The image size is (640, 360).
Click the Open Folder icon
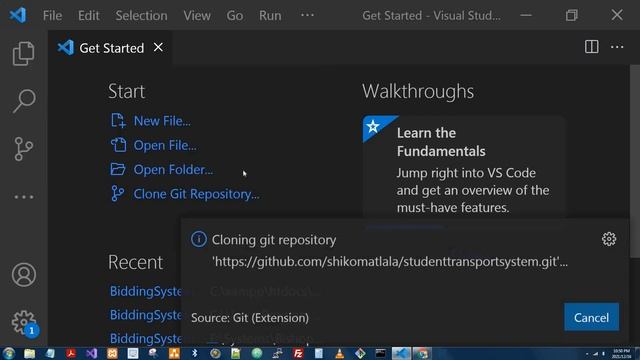tap(118, 169)
